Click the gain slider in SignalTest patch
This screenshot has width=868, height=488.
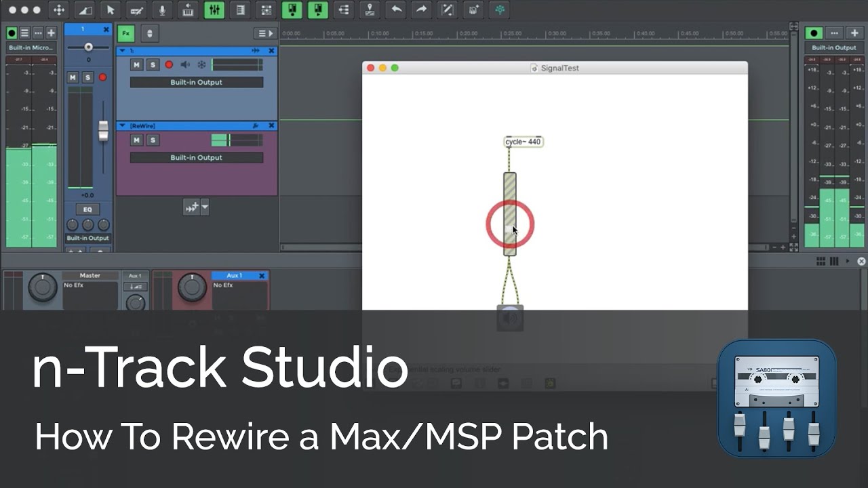tap(510, 214)
